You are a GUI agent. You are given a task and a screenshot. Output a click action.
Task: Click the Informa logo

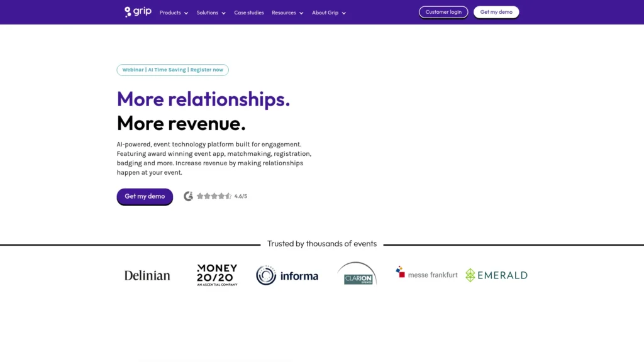[x=287, y=275]
